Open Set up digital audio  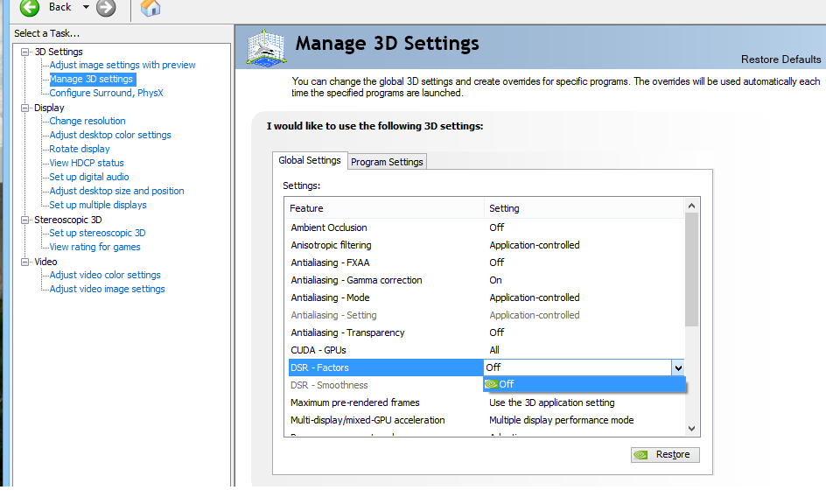click(x=89, y=177)
